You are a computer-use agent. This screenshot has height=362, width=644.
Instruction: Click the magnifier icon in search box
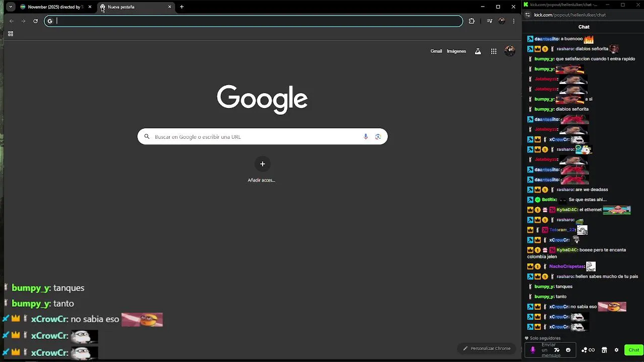tap(147, 137)
